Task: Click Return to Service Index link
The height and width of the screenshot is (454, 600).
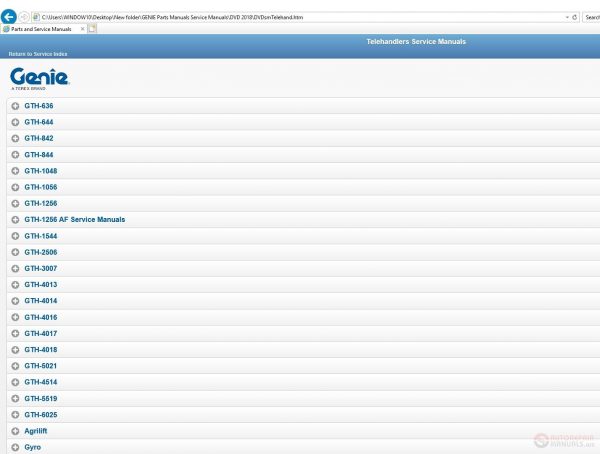Action: pyautogui.click(x=38, y=54)
